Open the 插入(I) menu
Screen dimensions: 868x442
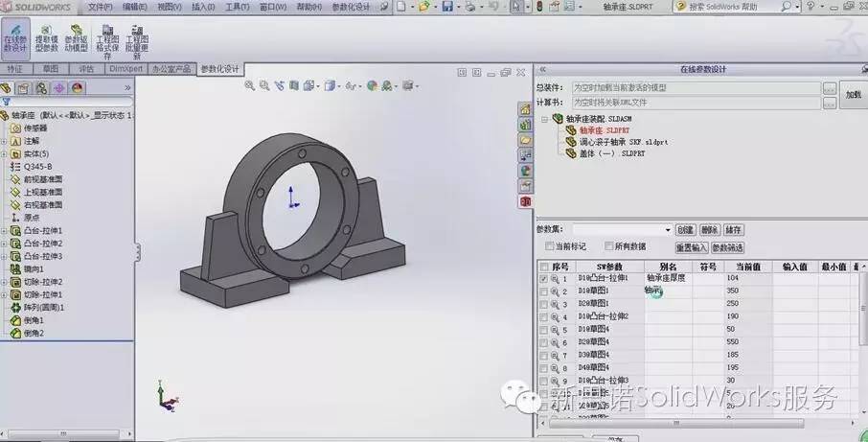(x=203, y=7)
